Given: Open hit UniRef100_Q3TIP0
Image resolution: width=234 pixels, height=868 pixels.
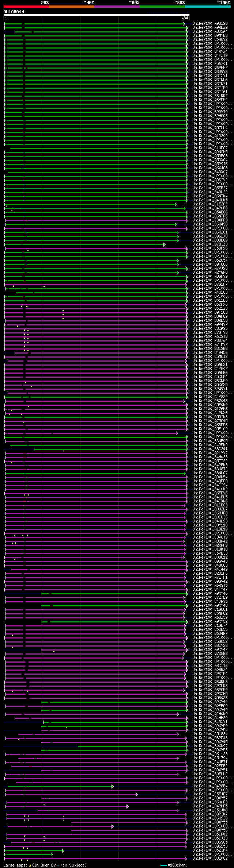Looking at the screenshot, I should pyautogui.click(x=210, y=88).
